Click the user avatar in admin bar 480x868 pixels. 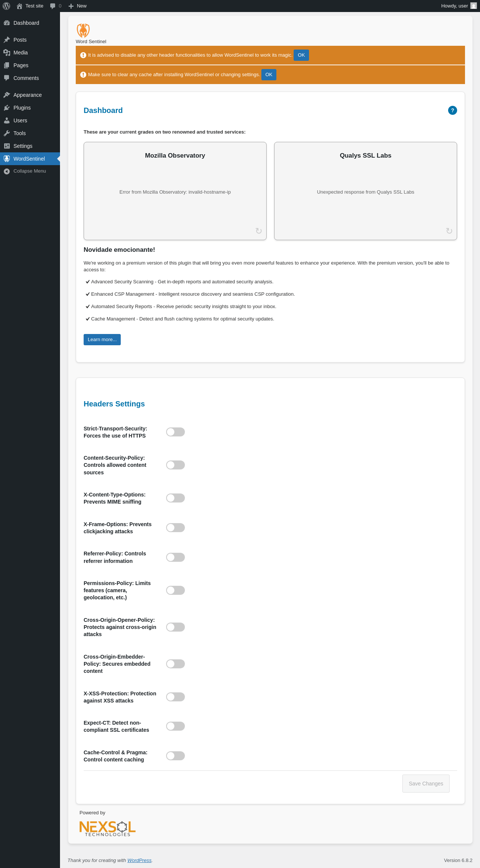474,6
